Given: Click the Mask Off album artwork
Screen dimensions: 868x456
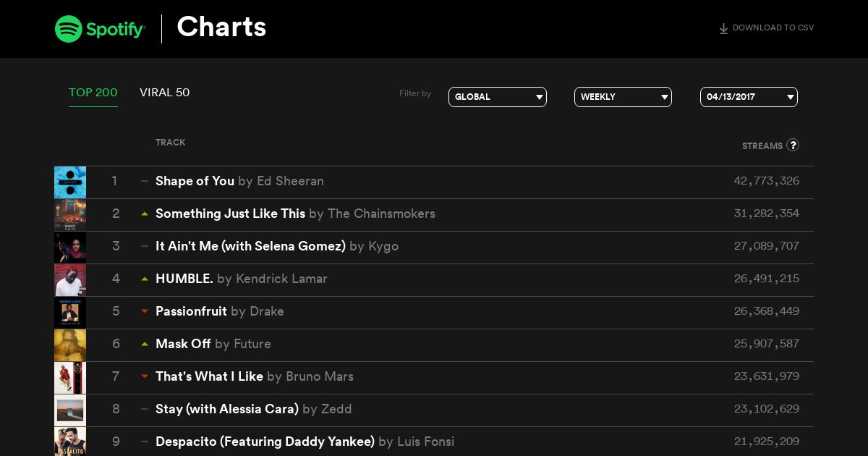Looking at the screenshot, I should (70, 345).
